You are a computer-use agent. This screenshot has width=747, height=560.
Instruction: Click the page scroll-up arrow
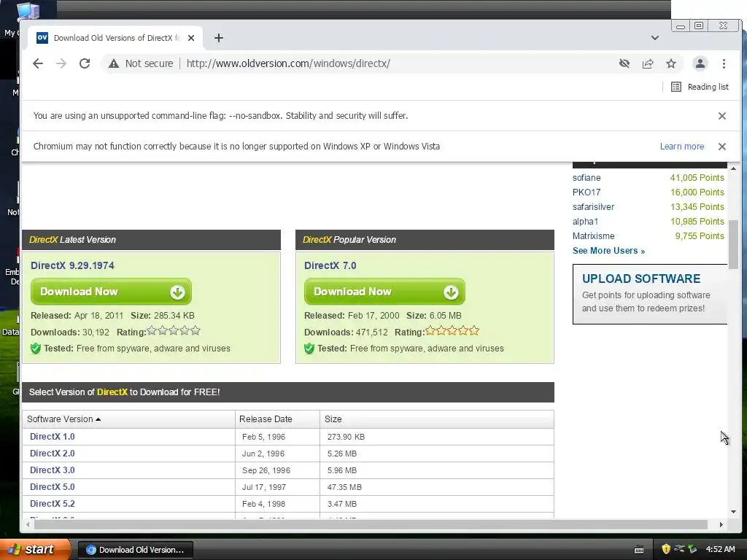(733, 168)
